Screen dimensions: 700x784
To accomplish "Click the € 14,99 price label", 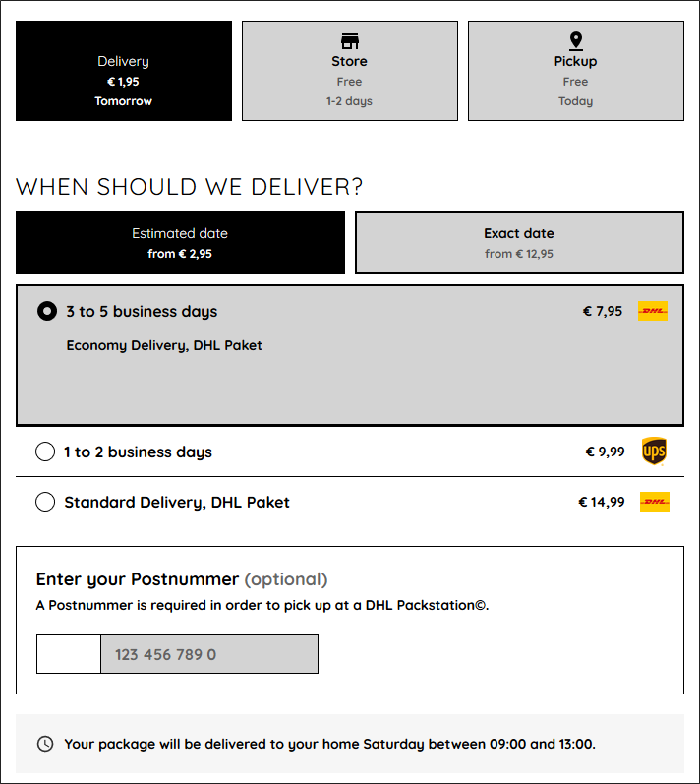I will click(602, 502).
